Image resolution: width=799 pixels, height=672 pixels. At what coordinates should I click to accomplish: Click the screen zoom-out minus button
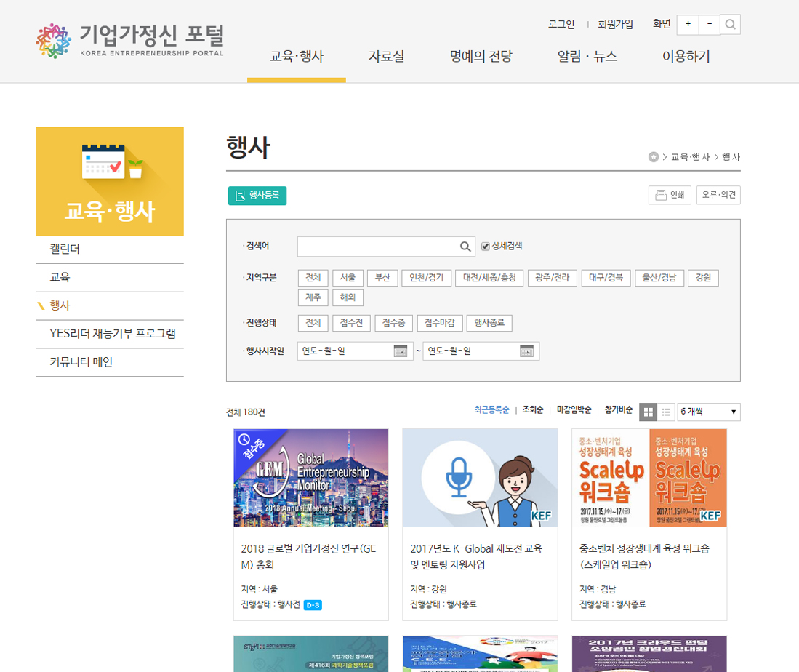point(710,25)
